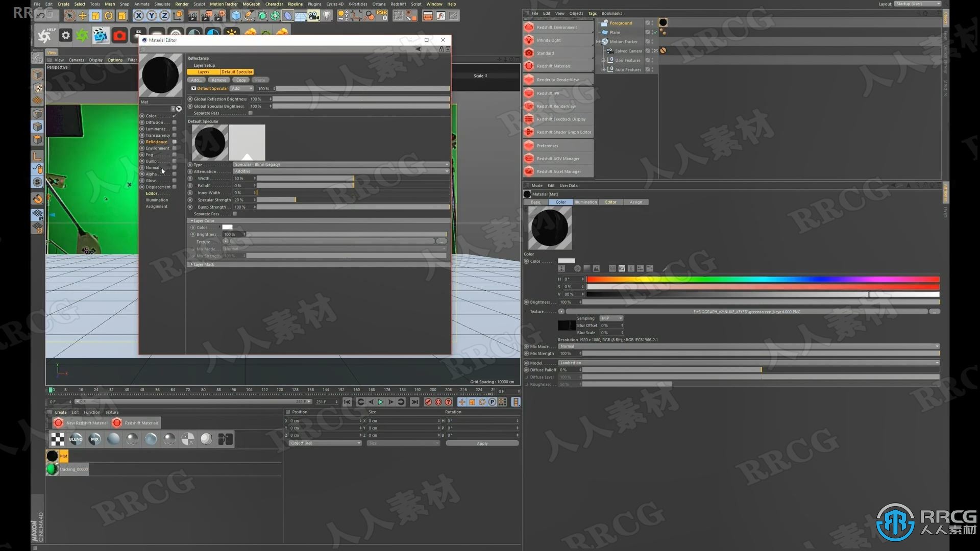980x551 pixels.
Task: Open Redshift AOV Manager
Action: [x=558, y=159]
